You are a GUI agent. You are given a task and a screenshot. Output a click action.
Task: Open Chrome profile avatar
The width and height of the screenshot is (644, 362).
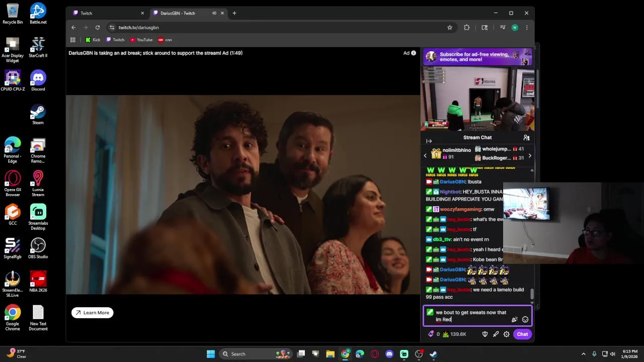tap(515, 28)
